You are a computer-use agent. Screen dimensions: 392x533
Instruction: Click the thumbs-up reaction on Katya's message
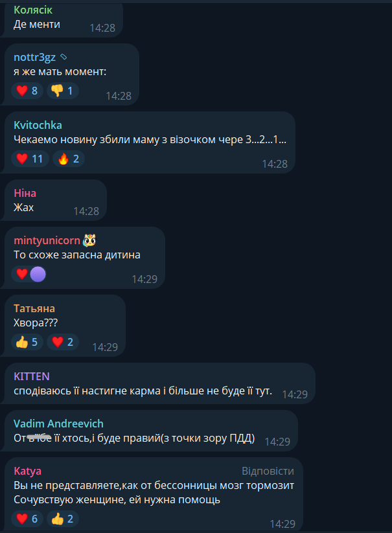63,519
